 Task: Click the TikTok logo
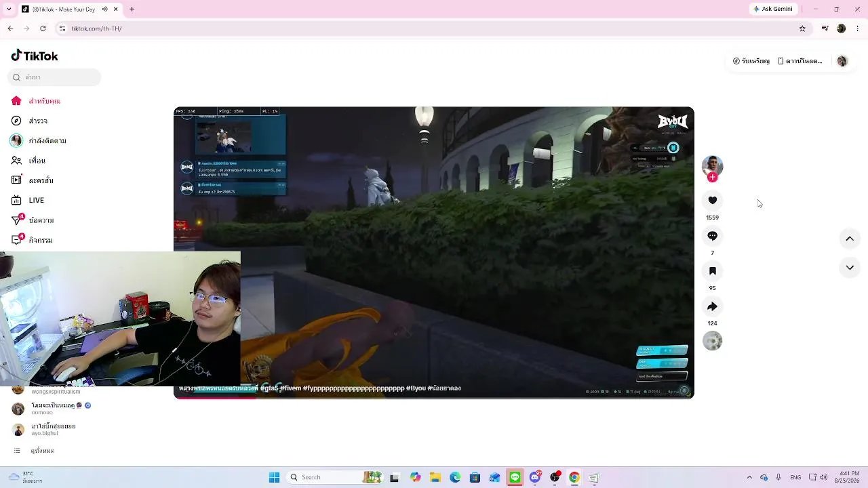35,56
